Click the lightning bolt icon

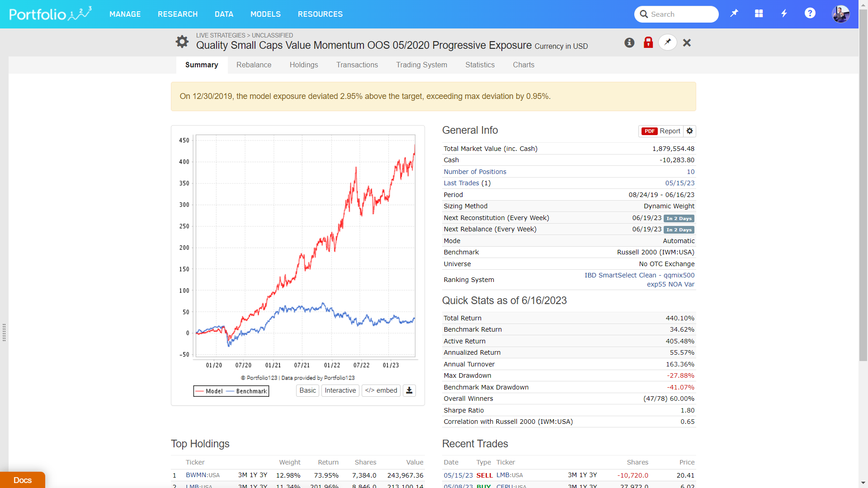pos(784,14)
